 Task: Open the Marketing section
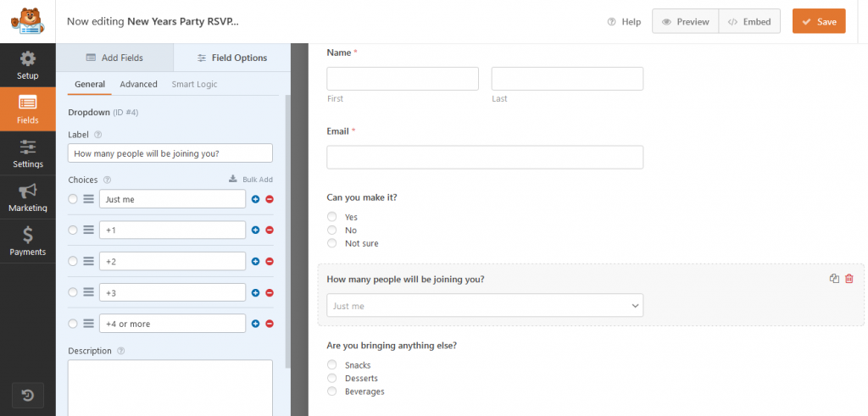pyautogui.click(x=27, y=197)
